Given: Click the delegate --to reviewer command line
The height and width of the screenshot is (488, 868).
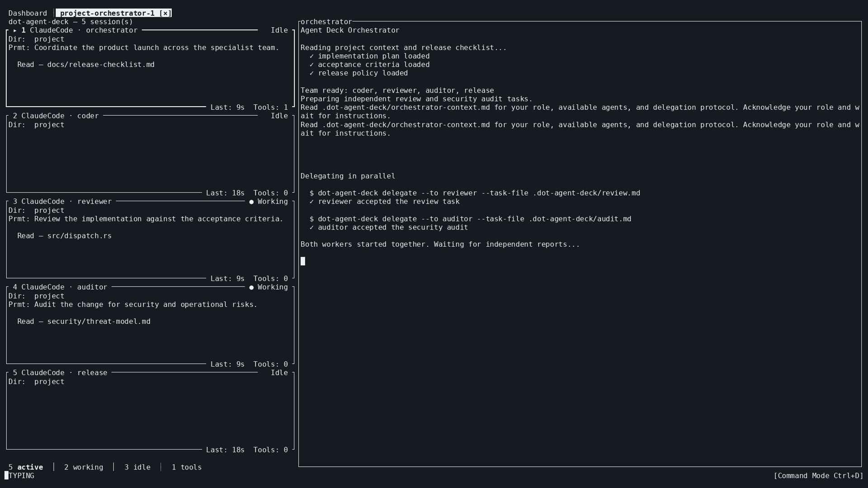Looking at the screenshot, I should [475, 193].
